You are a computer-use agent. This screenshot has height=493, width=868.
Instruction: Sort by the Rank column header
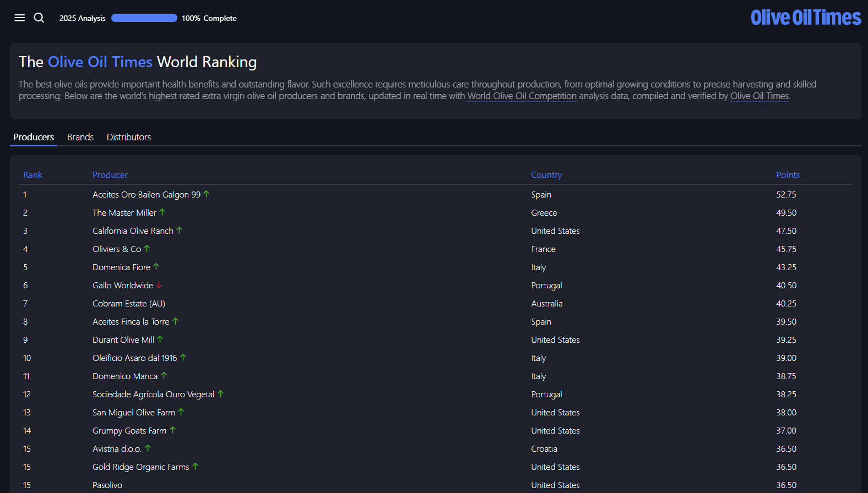pos(32,175)
